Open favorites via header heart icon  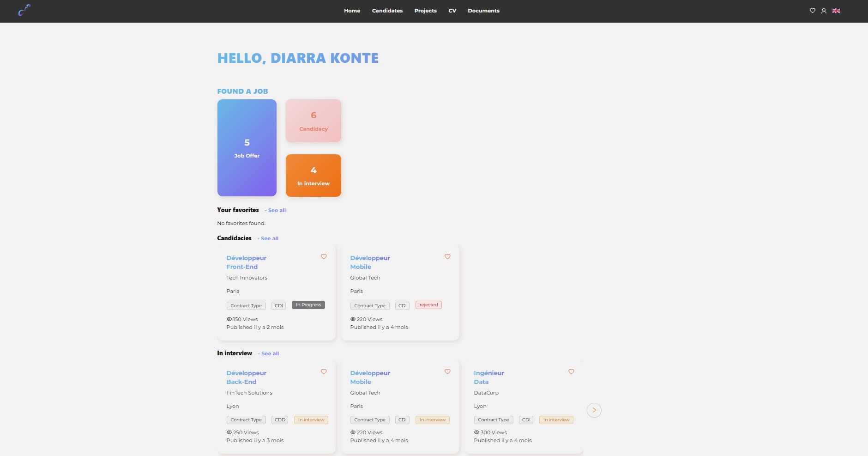point(812,11)
